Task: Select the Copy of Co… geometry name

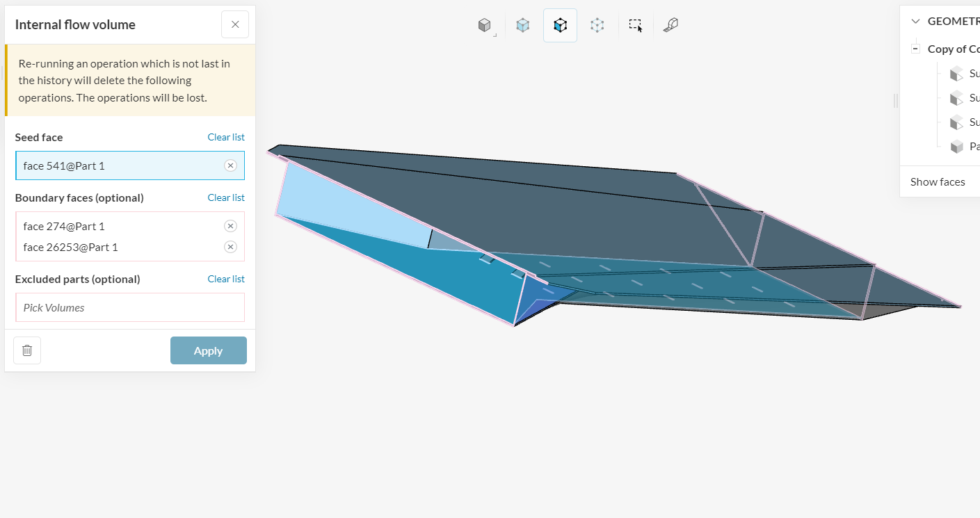Action: click(x=954, y=49)
